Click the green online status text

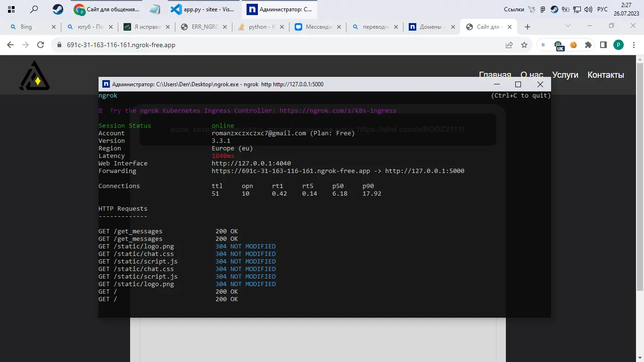223,126
